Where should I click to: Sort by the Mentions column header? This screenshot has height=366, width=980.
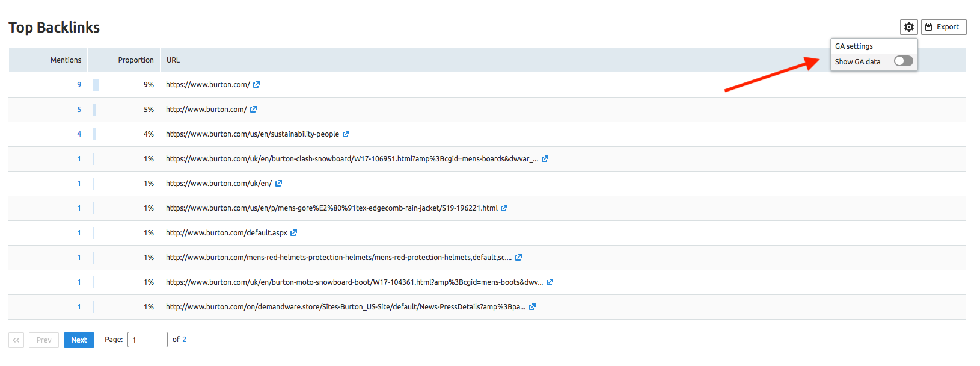click(x=66, y=60)
